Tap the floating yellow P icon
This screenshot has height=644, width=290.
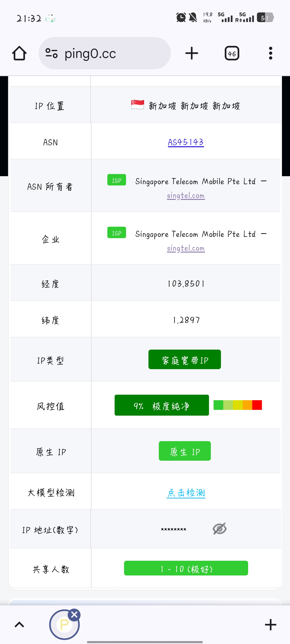coord(64,625)
